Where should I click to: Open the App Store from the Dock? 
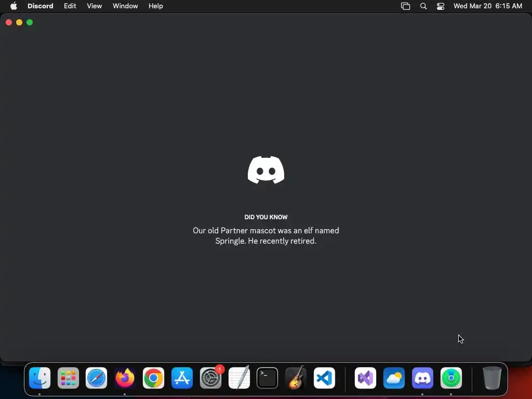[x=182, y=378]
